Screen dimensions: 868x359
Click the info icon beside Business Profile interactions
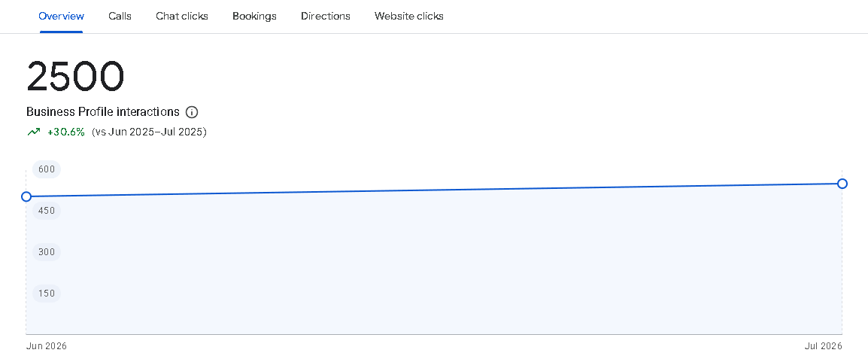click(x=192, y=112)
